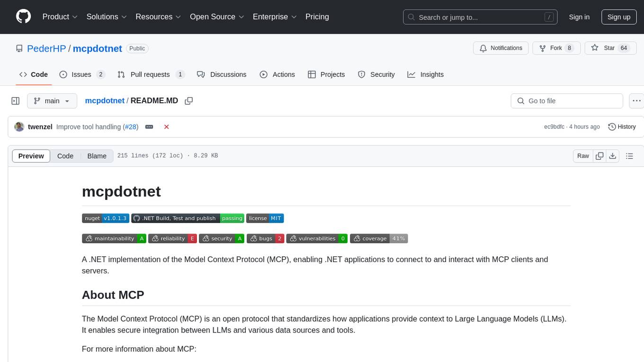Focus the Search or jump to field
Image resolution: width=644 pixels, height=362 pixels.
[480, 17]
